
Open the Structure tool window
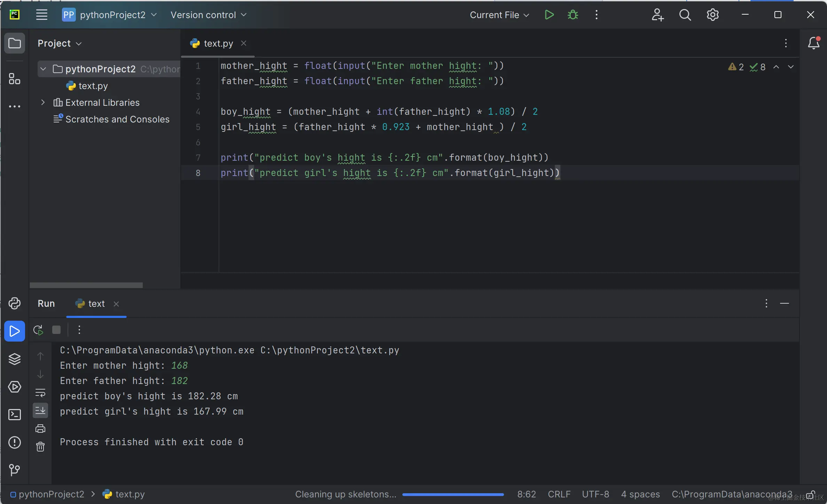(x=14, y=79)
